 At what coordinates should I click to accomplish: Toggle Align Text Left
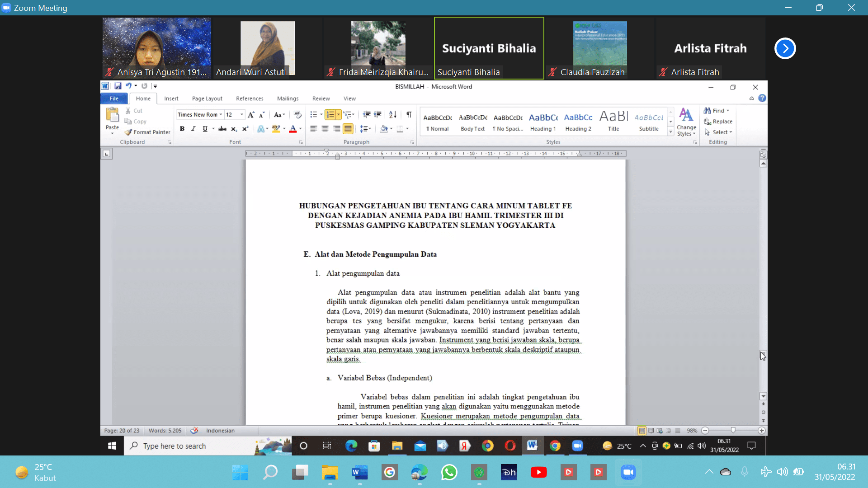(x=313, y=129)
